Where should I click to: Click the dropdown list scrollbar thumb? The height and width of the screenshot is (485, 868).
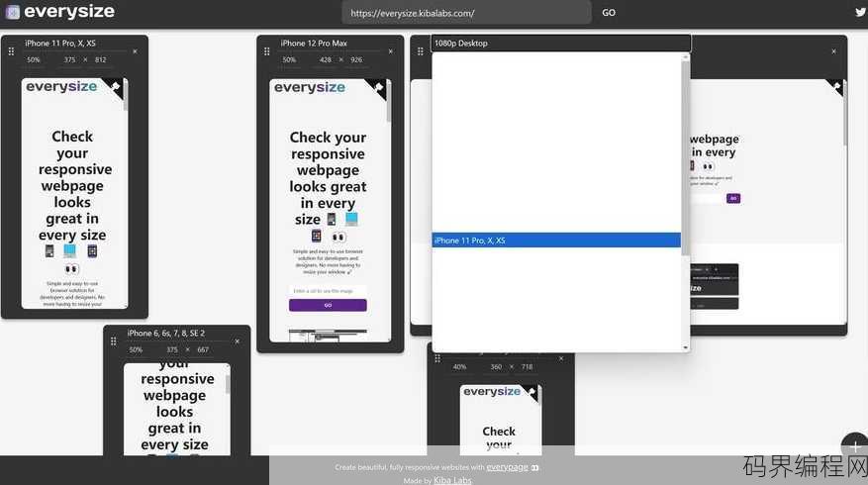pyautogui.click(x=685, y=157)
